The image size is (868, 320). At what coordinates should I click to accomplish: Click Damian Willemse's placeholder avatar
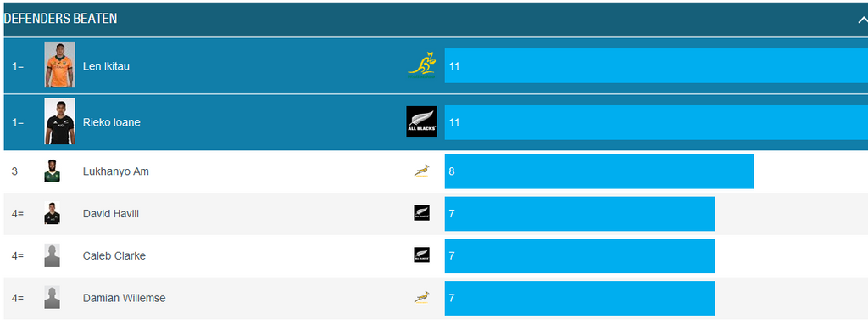coord(52,297)
